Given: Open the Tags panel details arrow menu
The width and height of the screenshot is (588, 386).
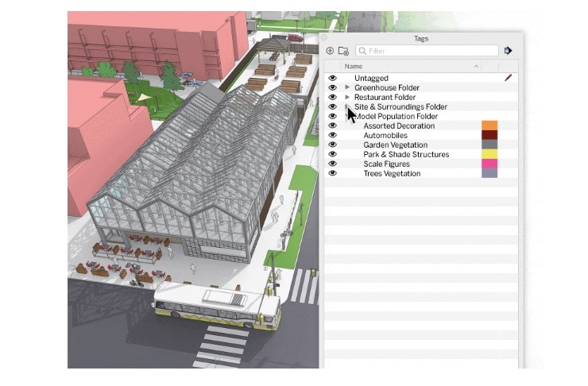Looking at the screenshot, I should (508, 51).
